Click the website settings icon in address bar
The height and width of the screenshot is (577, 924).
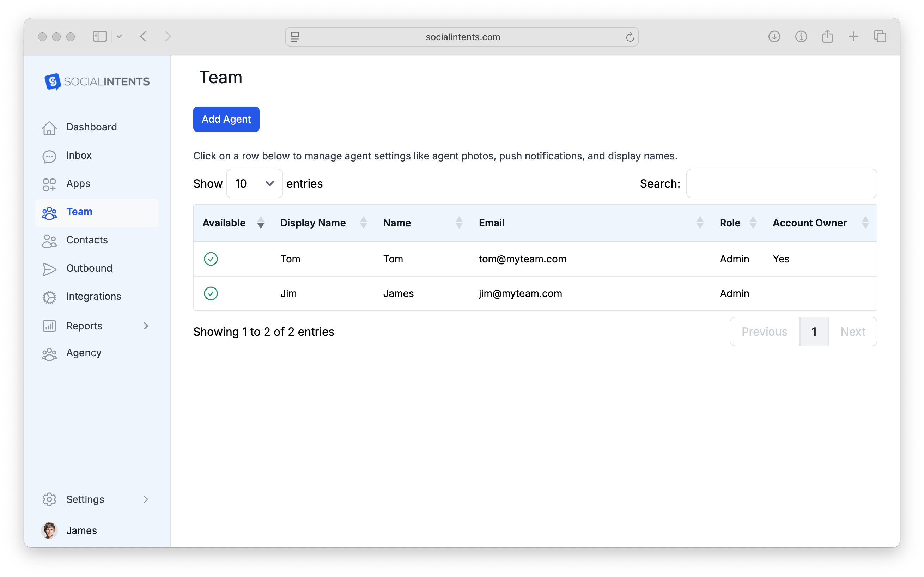point(295,37)
